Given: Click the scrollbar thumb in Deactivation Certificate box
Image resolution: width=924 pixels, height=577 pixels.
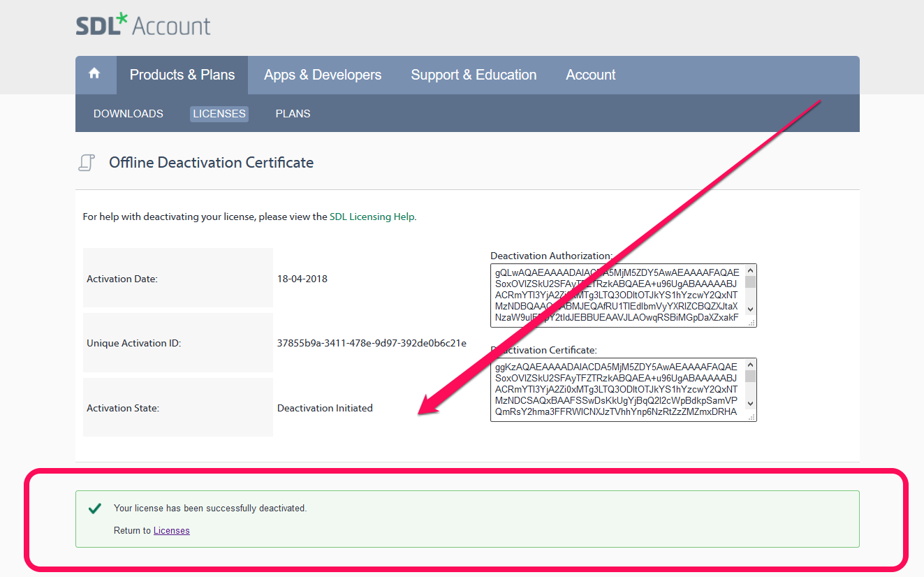Looking at the screenshot, I should [x=751, y=377].
